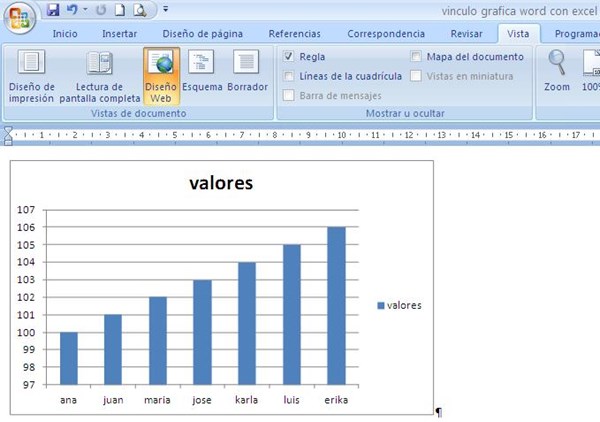This screenshot has height=422, width=600.
Task: Click the chart title valores
Action: (221, 183)
